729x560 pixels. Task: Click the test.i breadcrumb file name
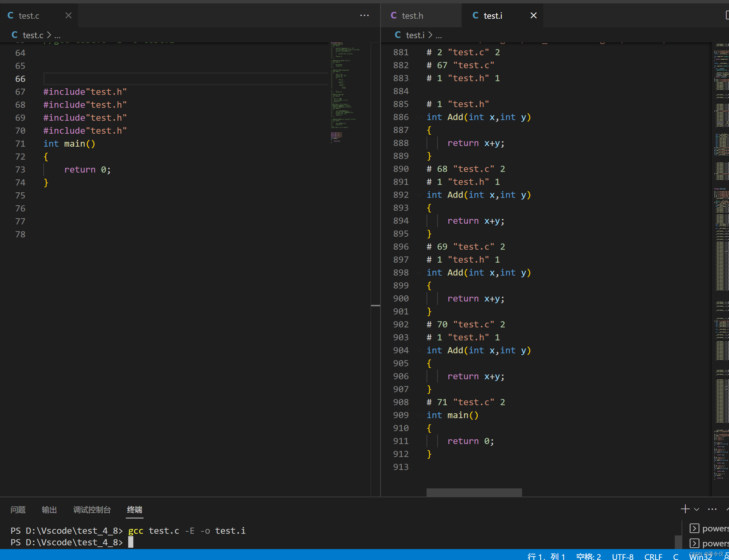click(x=415, y=35)
